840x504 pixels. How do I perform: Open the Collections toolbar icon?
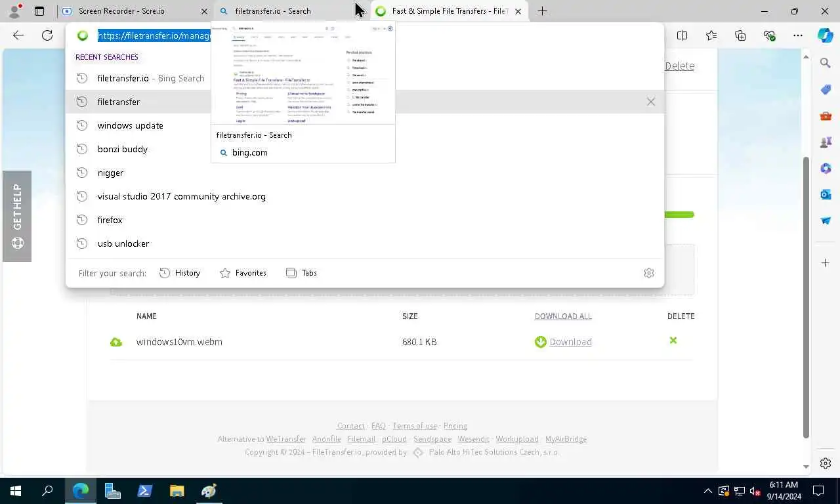(740, 35)
